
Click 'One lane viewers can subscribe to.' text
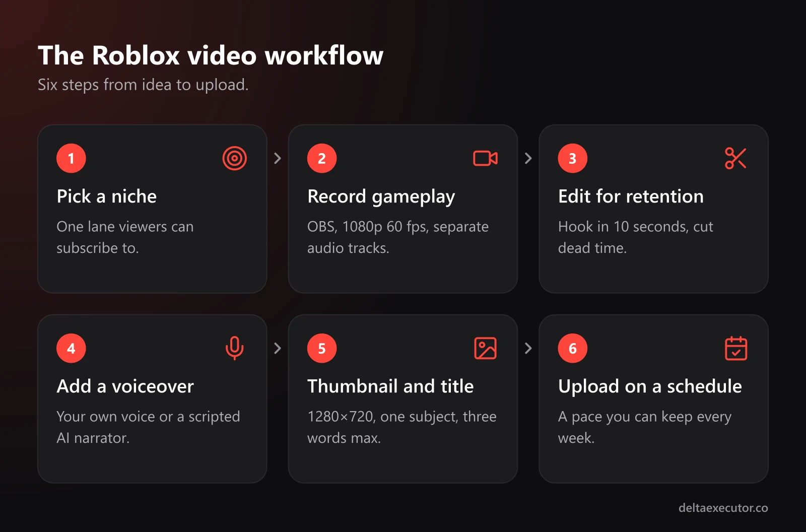click(x=125, y=237)
